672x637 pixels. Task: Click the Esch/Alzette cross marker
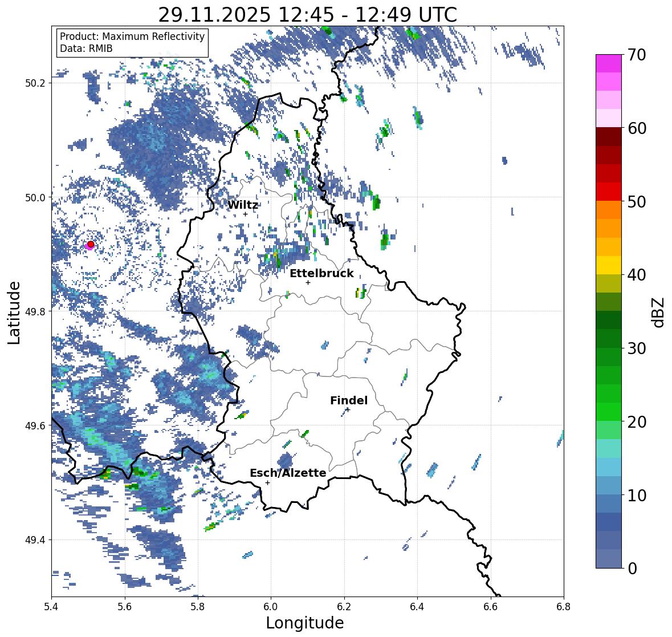coord(267,482)
